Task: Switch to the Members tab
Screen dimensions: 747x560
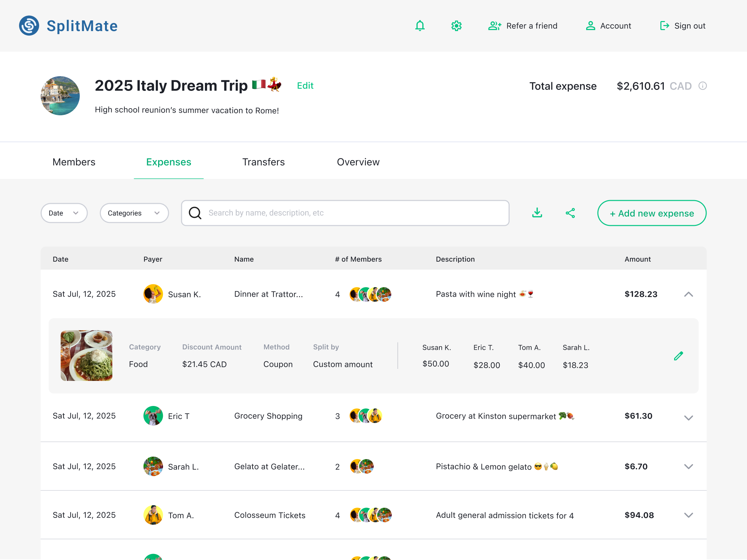Action: 74,162
